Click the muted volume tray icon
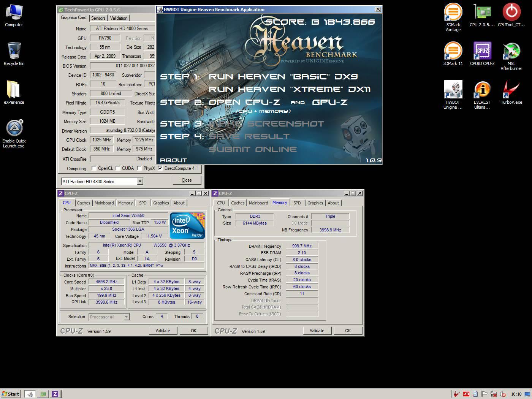532x399 pixels. (x=503, y=394)
